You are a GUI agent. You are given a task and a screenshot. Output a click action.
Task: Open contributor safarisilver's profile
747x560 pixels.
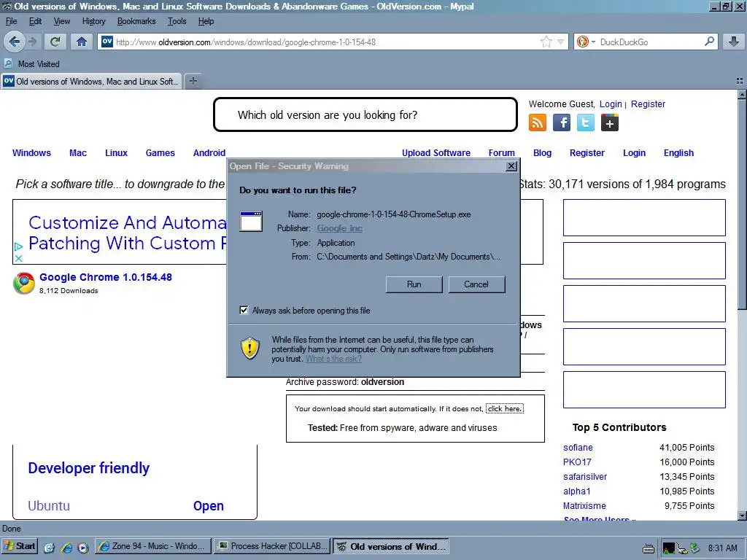coord(585,477)
